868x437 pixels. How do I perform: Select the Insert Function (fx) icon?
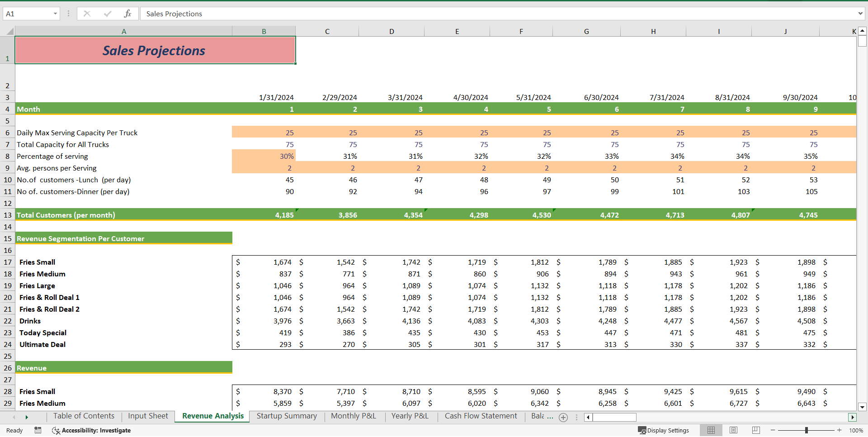pos(128,14)
